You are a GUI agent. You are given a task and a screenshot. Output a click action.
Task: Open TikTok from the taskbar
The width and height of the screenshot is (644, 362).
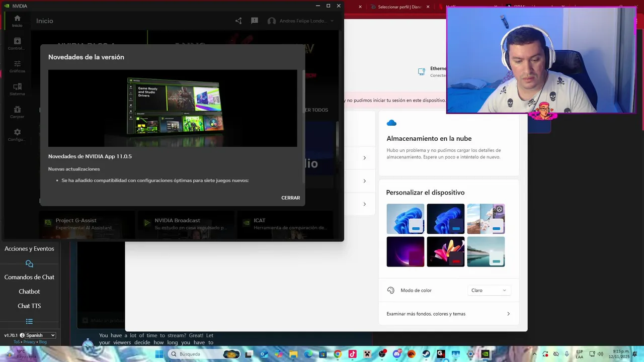353,354
